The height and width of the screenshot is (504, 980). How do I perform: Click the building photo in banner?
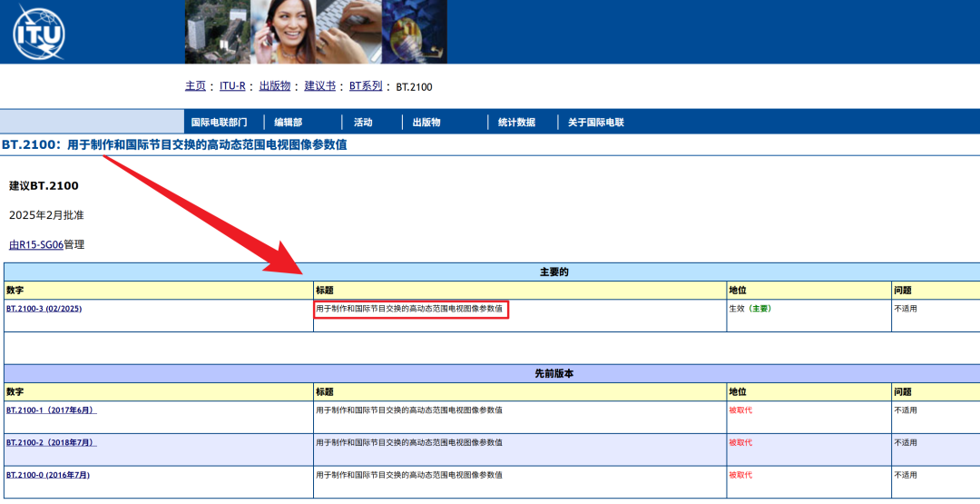point(218,31)
